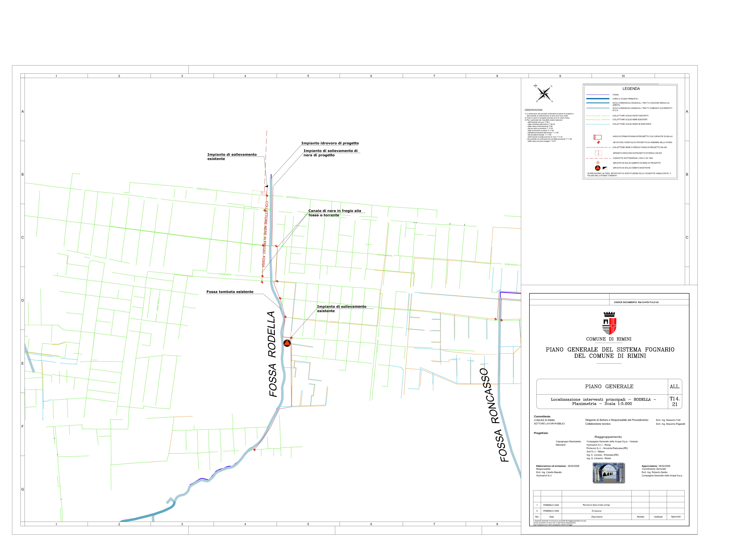
Task: Click 'Compagnia Generale delle Acque S.p.a. - Venezia'
Action: click(x=612, y=442)
